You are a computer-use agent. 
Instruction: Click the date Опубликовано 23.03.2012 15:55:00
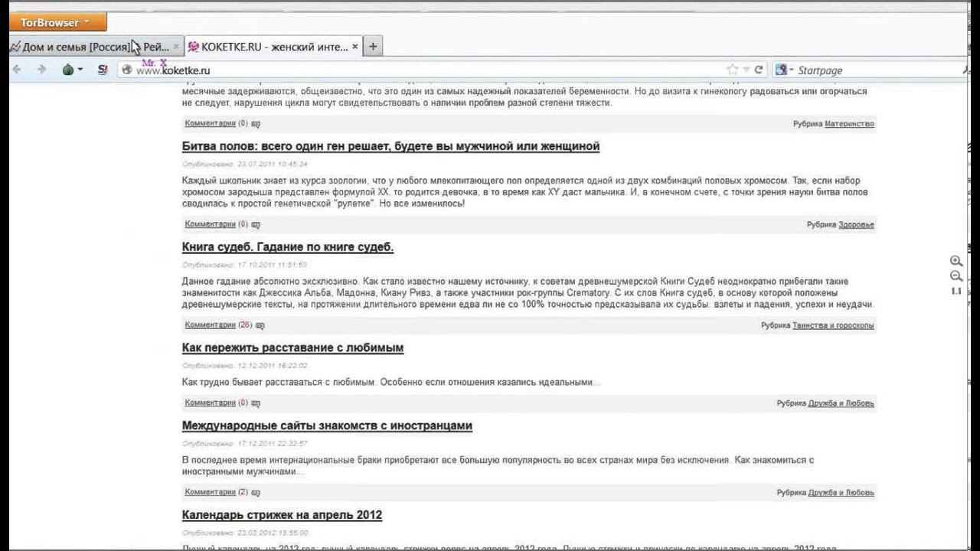coord(245,533)
